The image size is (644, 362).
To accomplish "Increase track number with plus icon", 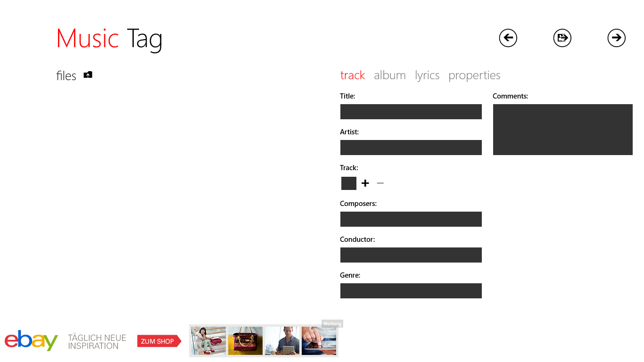I will pyautogui.click(x=365, y=183).
